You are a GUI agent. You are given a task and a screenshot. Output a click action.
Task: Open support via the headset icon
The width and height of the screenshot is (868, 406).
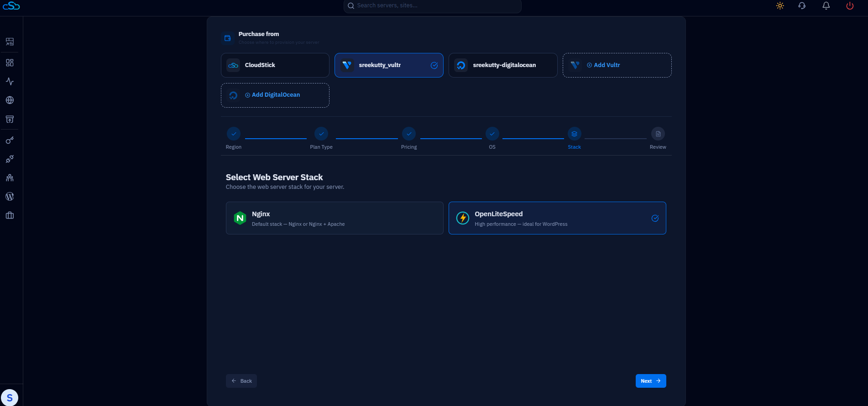click(x=802, y=6)
